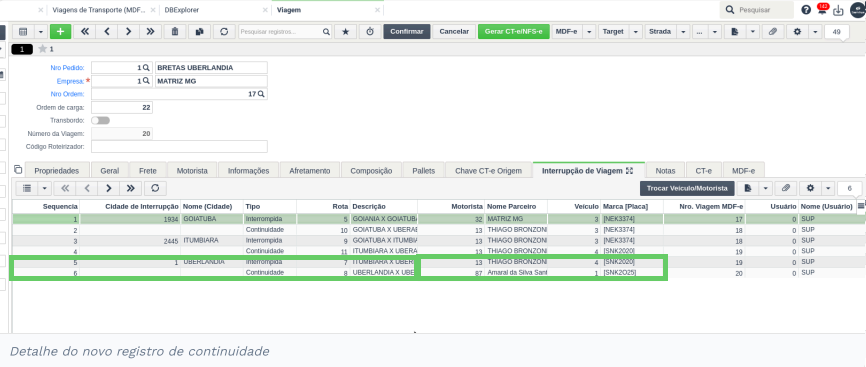Click the Código Roteirizador input field

179,147
